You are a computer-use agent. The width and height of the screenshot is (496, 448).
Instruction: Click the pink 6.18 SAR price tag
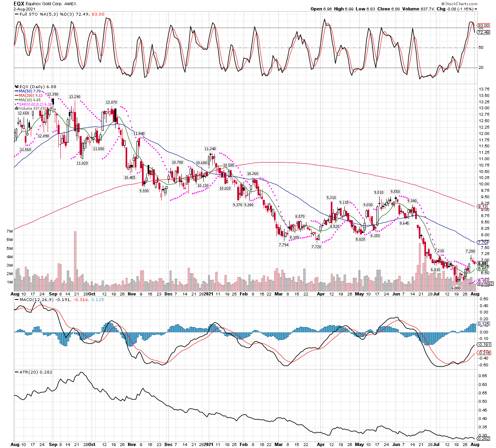pyautogui.click(x=482, y=281)
